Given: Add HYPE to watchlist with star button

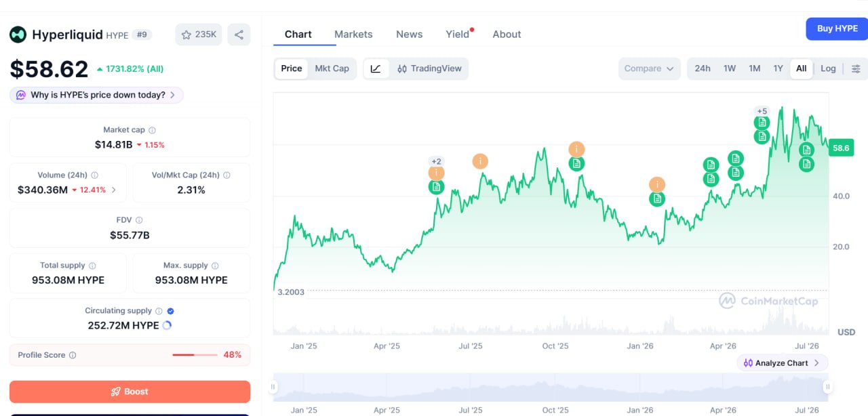Looking at the screenshot, I should [199, 35].
